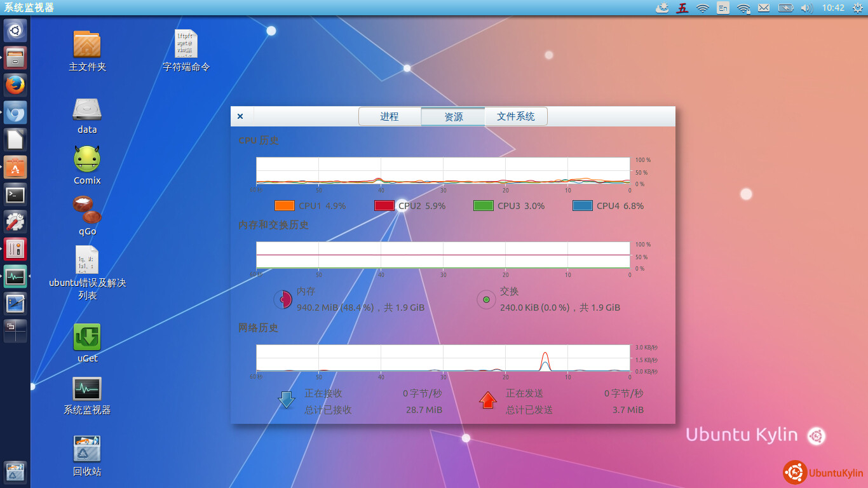Open Firefox from the launcher
Image resolution: width=868 pixels, height=488 pixels.
pyautogui.click(x=15, y=85)
